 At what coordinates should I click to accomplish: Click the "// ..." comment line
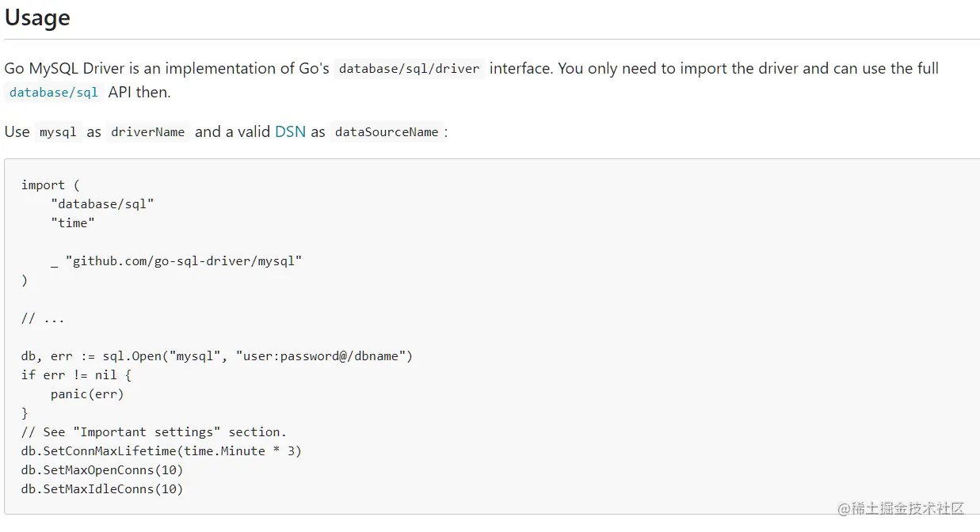[43, 318]
